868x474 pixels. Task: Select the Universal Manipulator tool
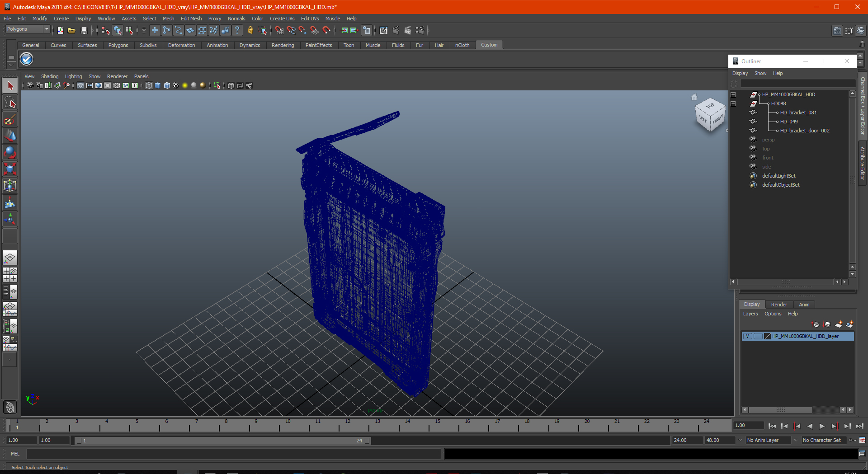coord(10,186)
